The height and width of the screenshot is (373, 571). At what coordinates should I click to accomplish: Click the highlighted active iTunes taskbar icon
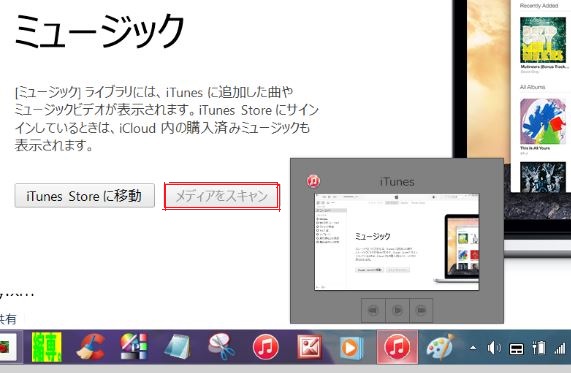[397, 347]
